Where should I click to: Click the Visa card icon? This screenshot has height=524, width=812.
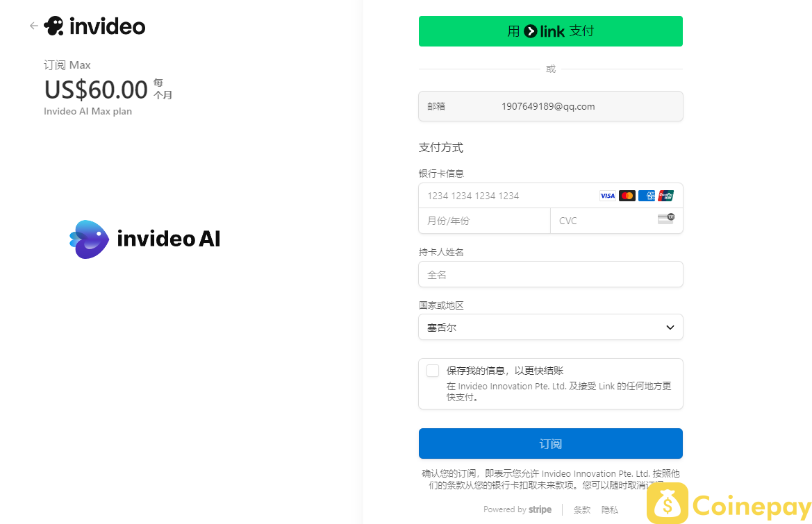click(608, 196)
